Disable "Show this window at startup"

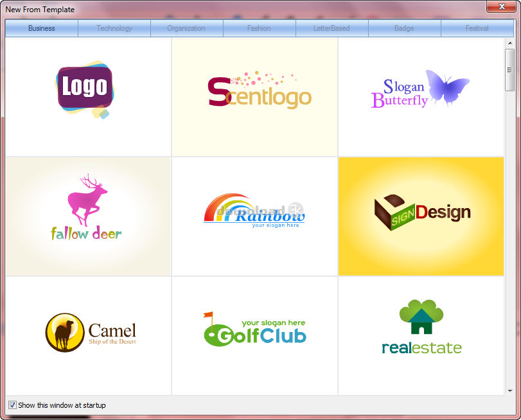pyautogui.click(x=12, y=405)
